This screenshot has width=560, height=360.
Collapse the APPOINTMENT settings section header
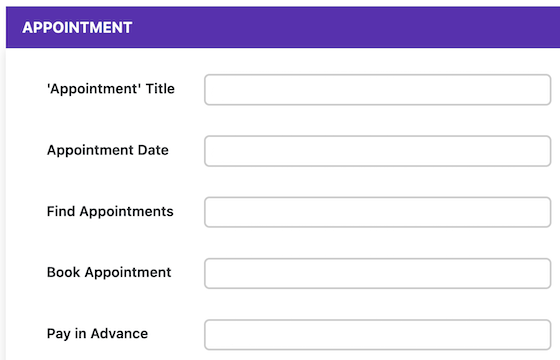pyautogui.click(x=283, y=27)
